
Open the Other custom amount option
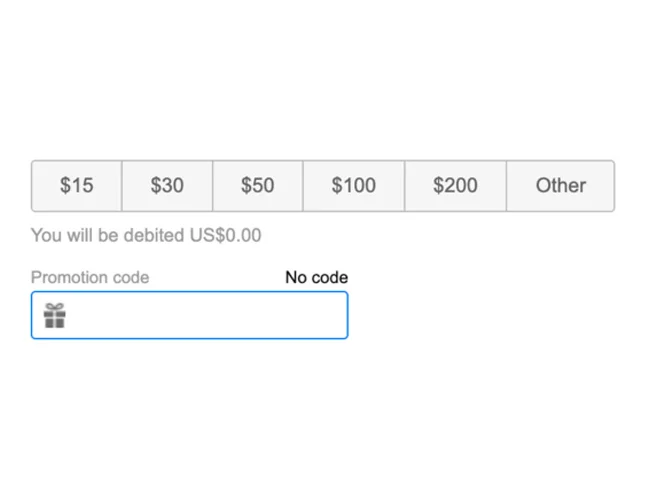[561, 186]
